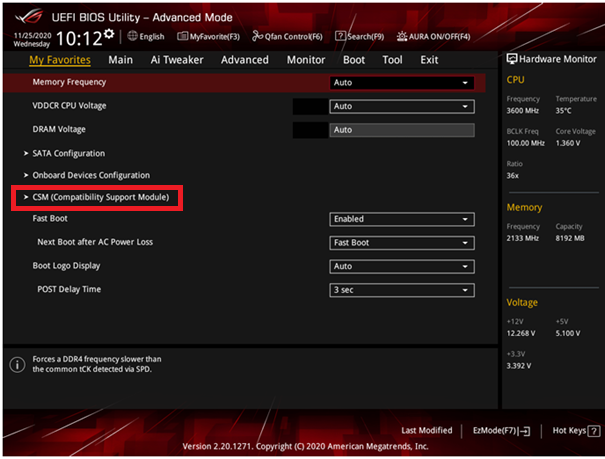Click CPU temperature value 35°C

[x=563, y=111]
